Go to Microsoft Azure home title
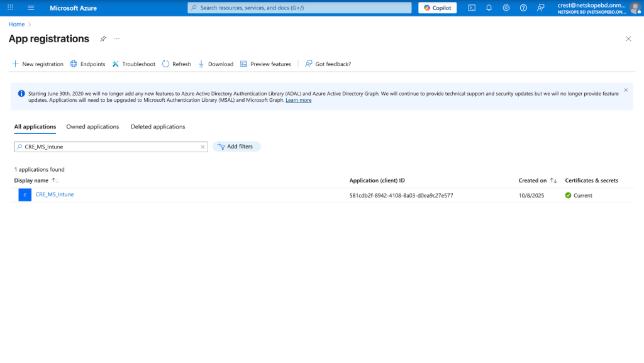Viewport: 644px width, 363px height. click(73, 8)
